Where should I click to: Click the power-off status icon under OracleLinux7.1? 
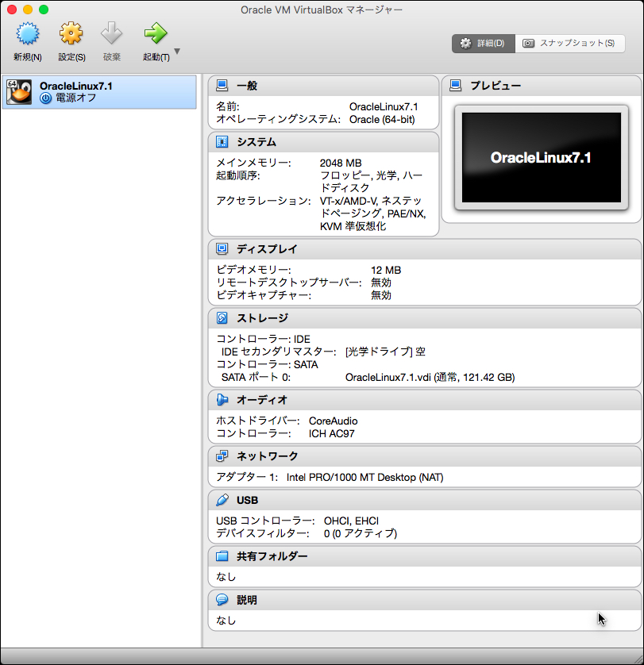point(45,98)
